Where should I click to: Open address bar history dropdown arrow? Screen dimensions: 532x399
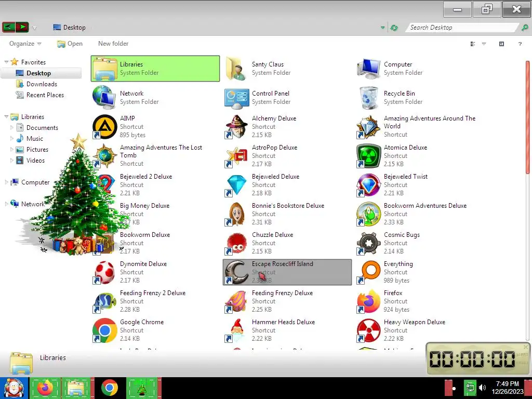[383, 28]
